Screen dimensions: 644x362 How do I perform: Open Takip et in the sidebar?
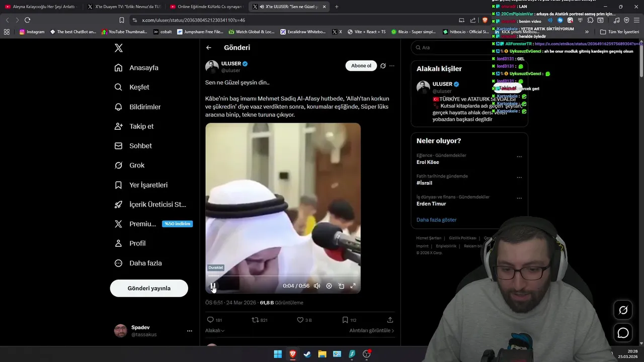(134, 126)
